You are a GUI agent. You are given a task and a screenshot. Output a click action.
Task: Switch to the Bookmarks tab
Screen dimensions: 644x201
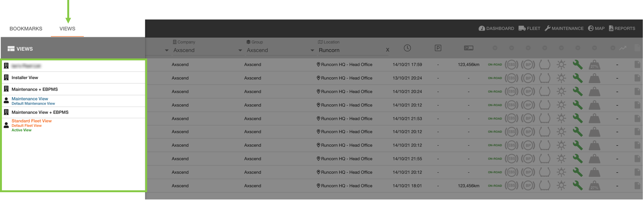(26, 29)
